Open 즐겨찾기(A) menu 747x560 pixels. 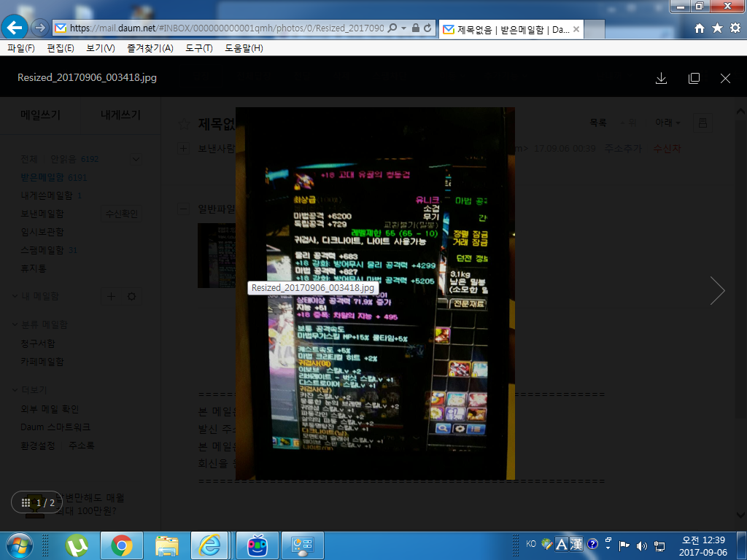pyautogui.click(x=150, y=48)
